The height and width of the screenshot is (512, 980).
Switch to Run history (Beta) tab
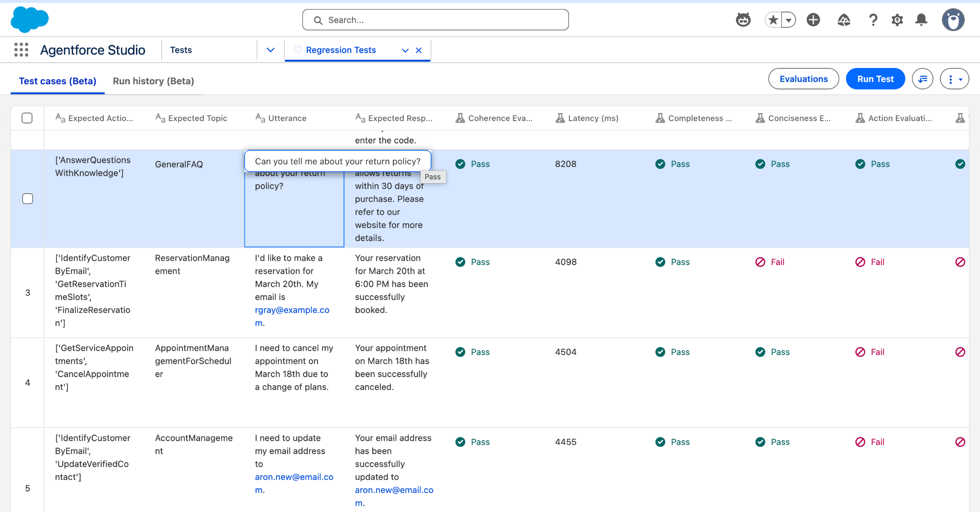[153, 81]
